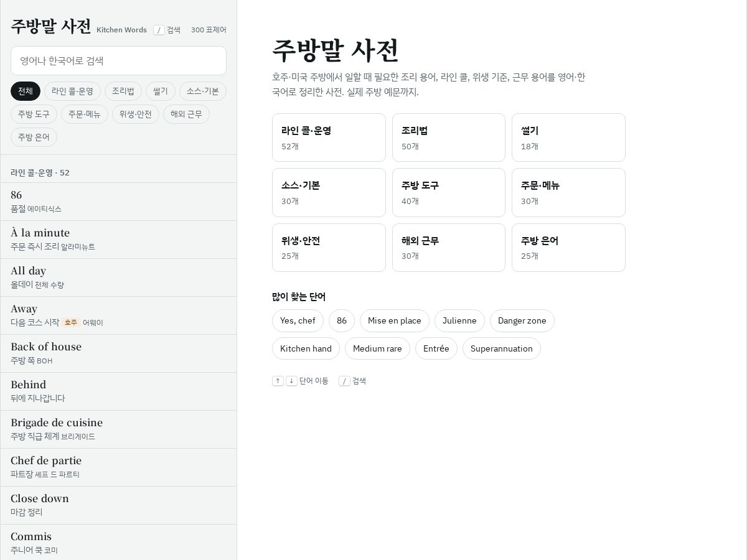The image size is (747, 560).
Task: Toggle the 위생·안전 filter chip
Action: coord(136,114)
